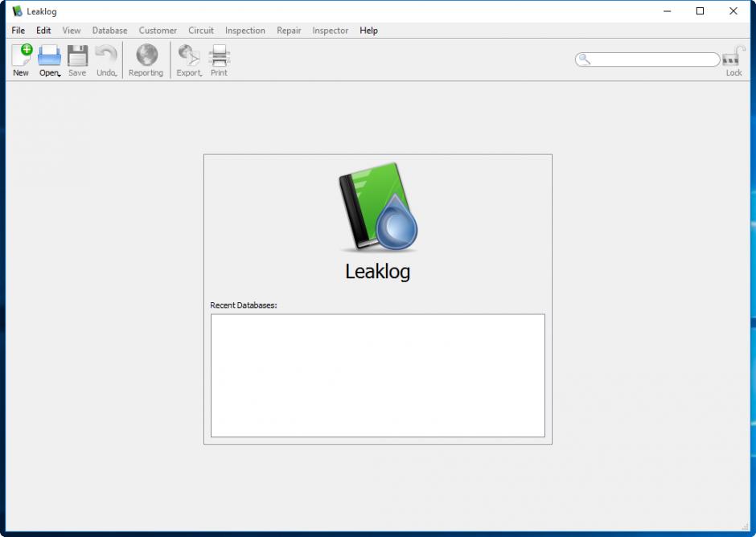Close the Leaklog window
The height and width of the screenshot is (537, 756).
733,11
